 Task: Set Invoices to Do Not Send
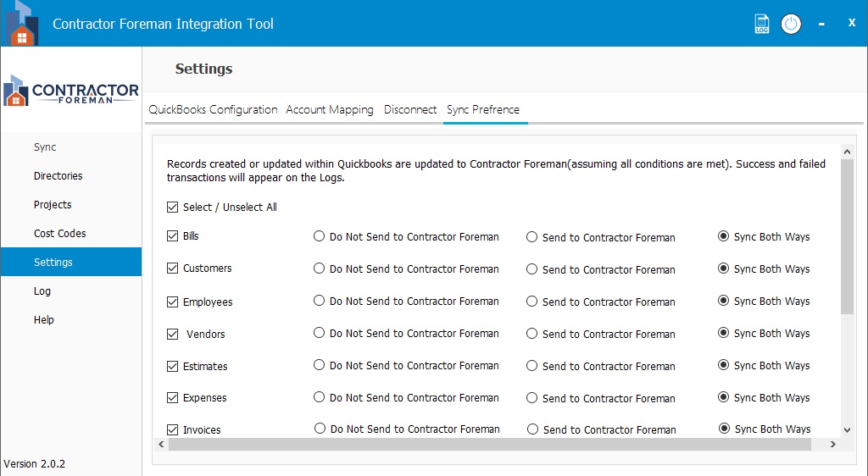click(320, 428)
